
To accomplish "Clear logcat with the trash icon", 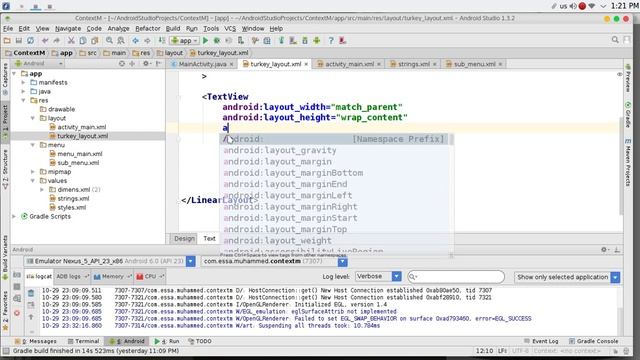I will (31, 293).
